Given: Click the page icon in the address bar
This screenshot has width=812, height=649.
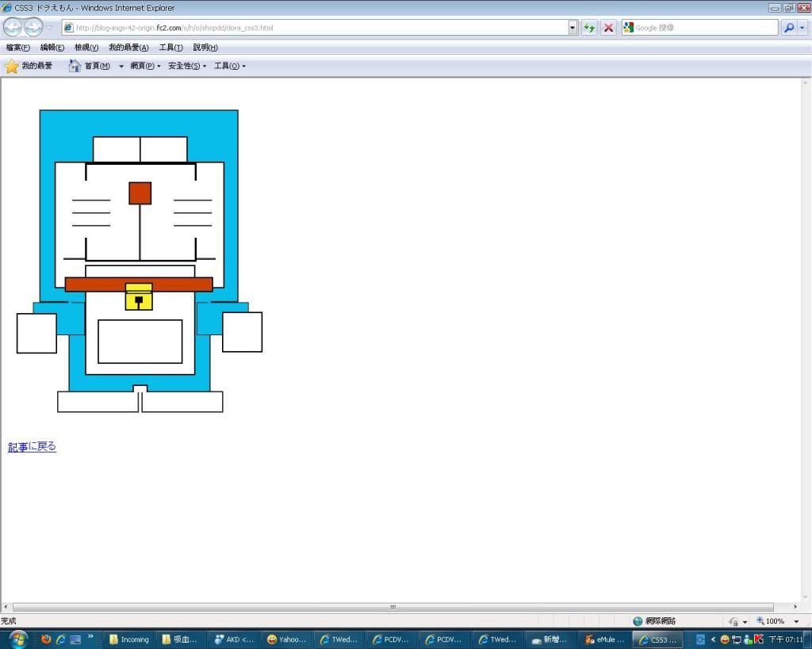Looking at the screenshot, I should [68, 28].
